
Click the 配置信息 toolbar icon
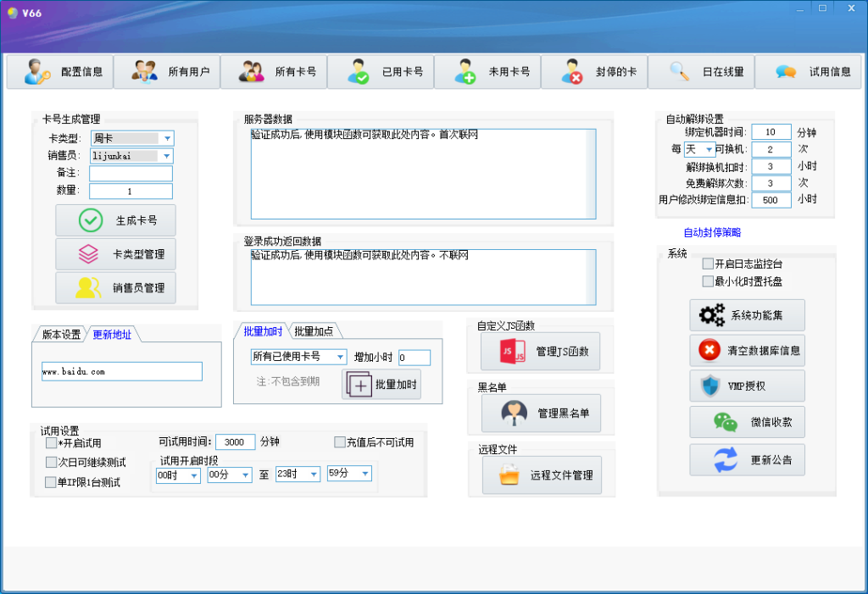click(x=60, y=72)
